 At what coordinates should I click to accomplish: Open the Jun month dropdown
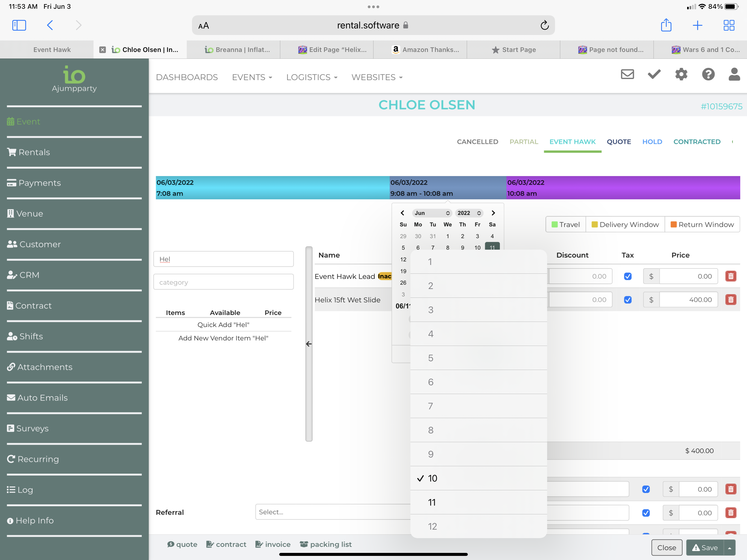[432, 213]
